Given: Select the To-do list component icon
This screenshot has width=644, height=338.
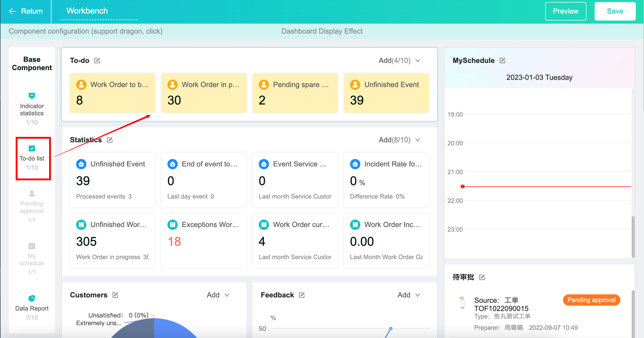Looking at the screenshot, I should click(32, 148).
